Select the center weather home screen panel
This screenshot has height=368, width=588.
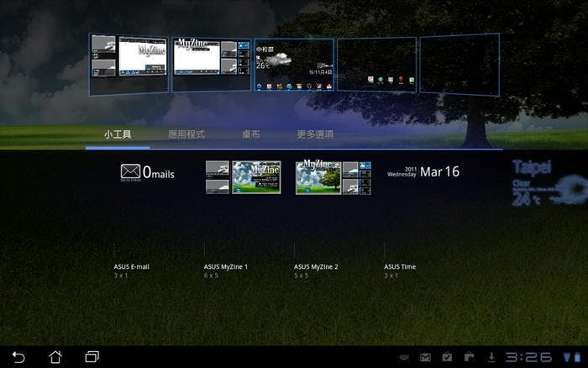point(293,64)
